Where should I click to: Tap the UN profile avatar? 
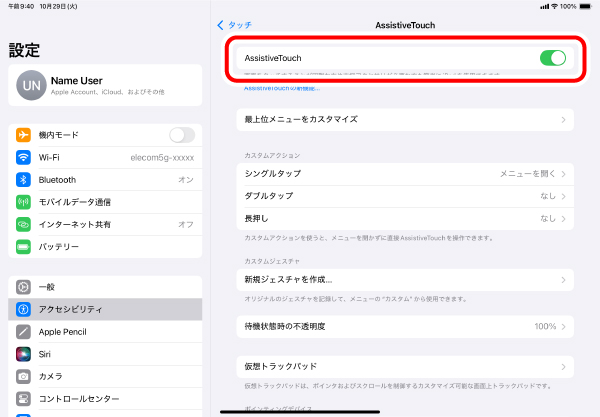tap(31, 85)
